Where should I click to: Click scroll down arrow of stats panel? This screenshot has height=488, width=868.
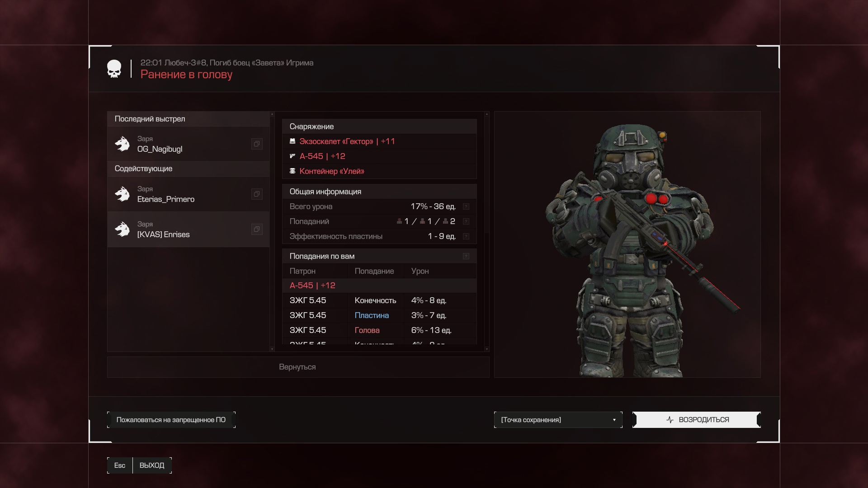coord(486,349)
